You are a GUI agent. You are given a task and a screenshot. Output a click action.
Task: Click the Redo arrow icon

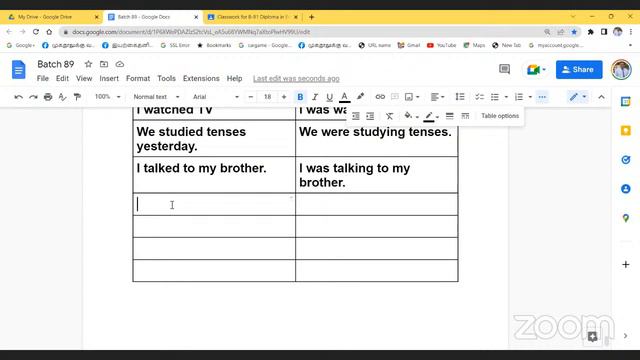(x=33, y=97)
